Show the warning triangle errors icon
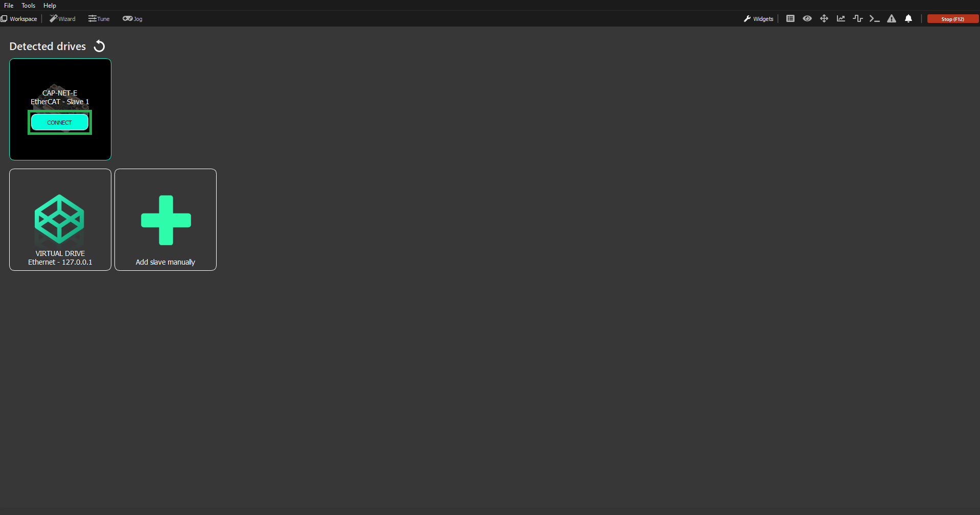The height and width of the screenshot is (515, 980). [892, 18]
